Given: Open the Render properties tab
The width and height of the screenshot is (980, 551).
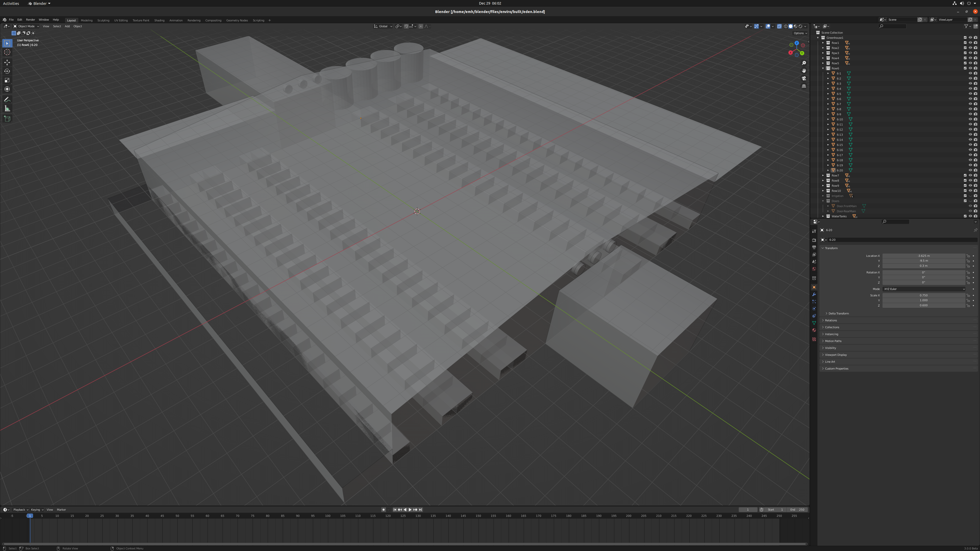Looking at the screenshot, I should [814, 240].
